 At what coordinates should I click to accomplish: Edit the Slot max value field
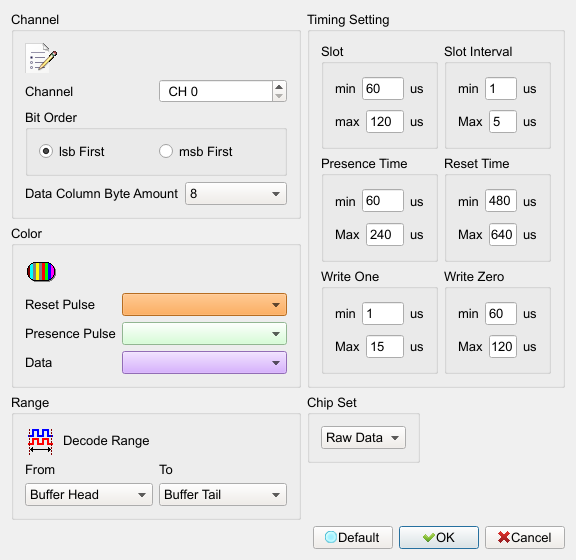385,122
